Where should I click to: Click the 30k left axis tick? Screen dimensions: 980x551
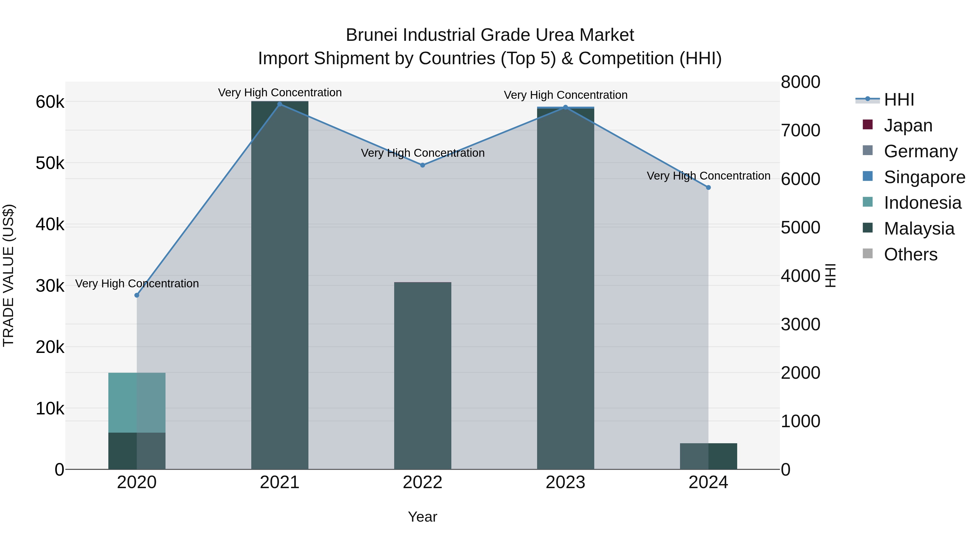click(x=50, y=286)
